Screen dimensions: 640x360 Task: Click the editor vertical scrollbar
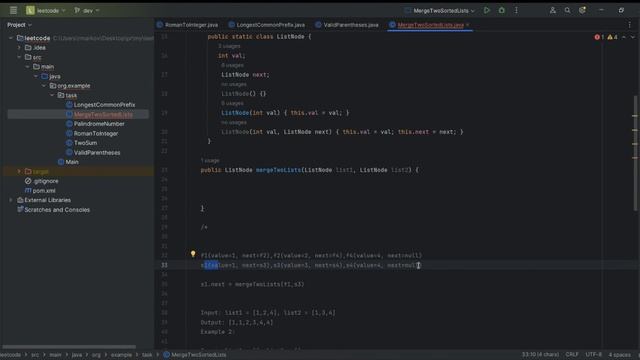[635, 153]
